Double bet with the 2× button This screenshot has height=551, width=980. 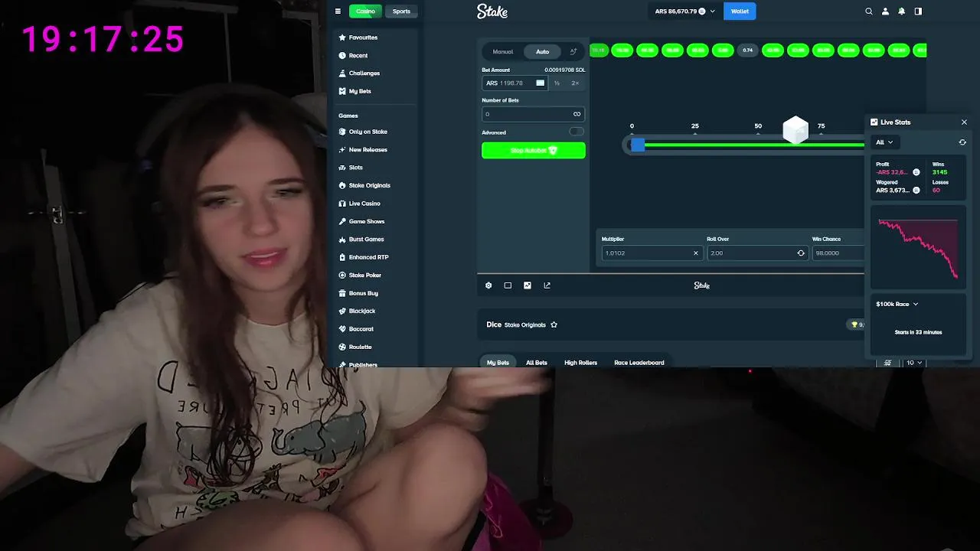point(575,83)
